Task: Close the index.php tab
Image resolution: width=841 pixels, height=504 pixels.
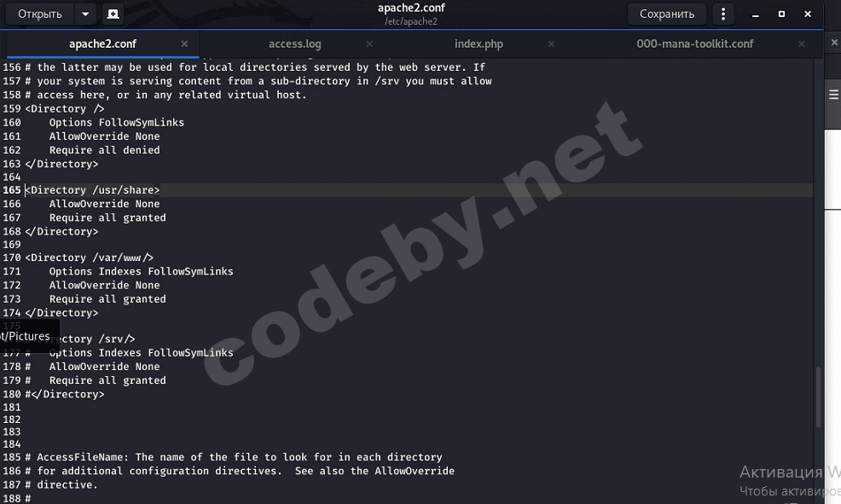Action: [x=551, y=44]
